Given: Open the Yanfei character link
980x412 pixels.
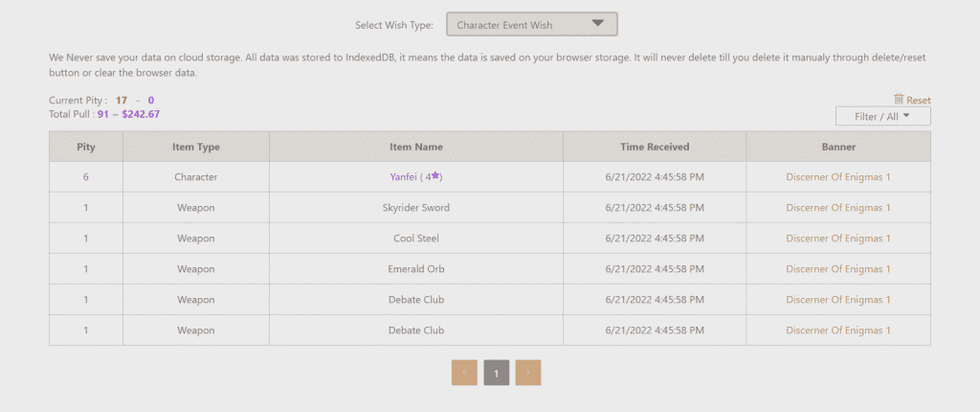Looking at the screenshot, I should 405,177.
